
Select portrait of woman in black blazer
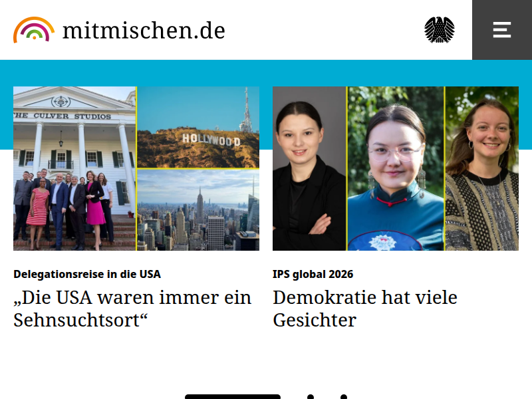tap(309, 169)
